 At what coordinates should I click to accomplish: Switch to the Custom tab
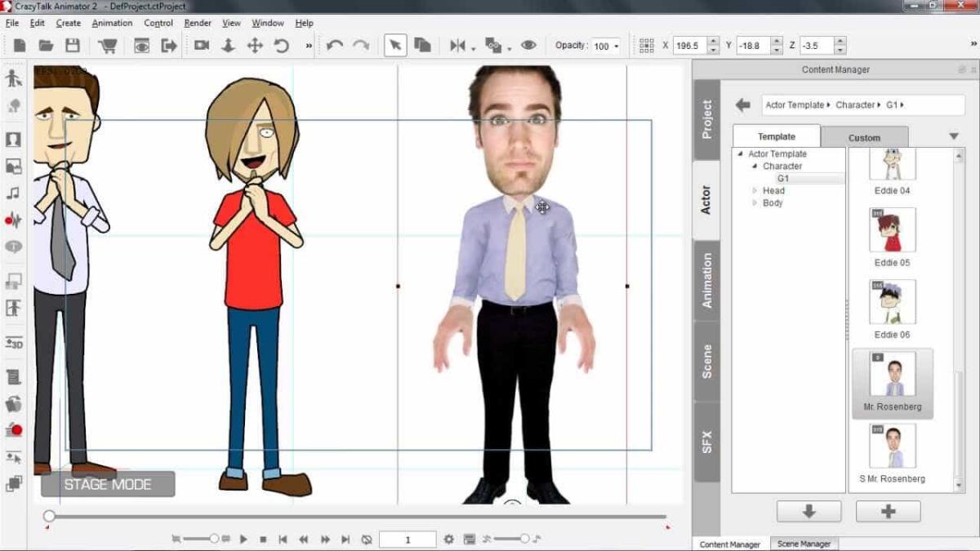click(865, 136)
